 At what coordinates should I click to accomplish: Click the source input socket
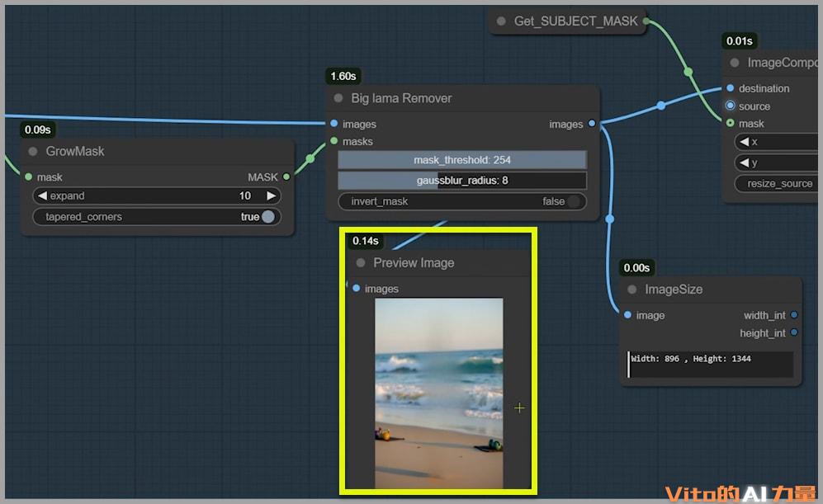tap(730, 106)
